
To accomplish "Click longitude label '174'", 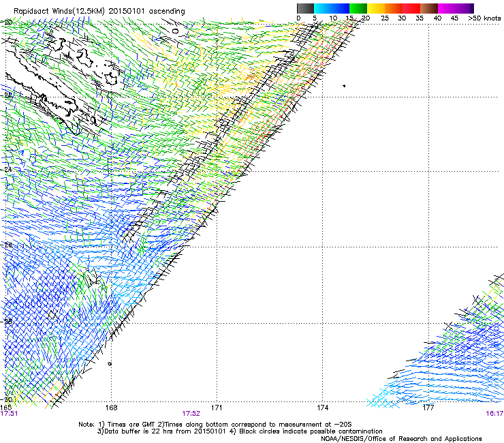I will pos(322,408).
